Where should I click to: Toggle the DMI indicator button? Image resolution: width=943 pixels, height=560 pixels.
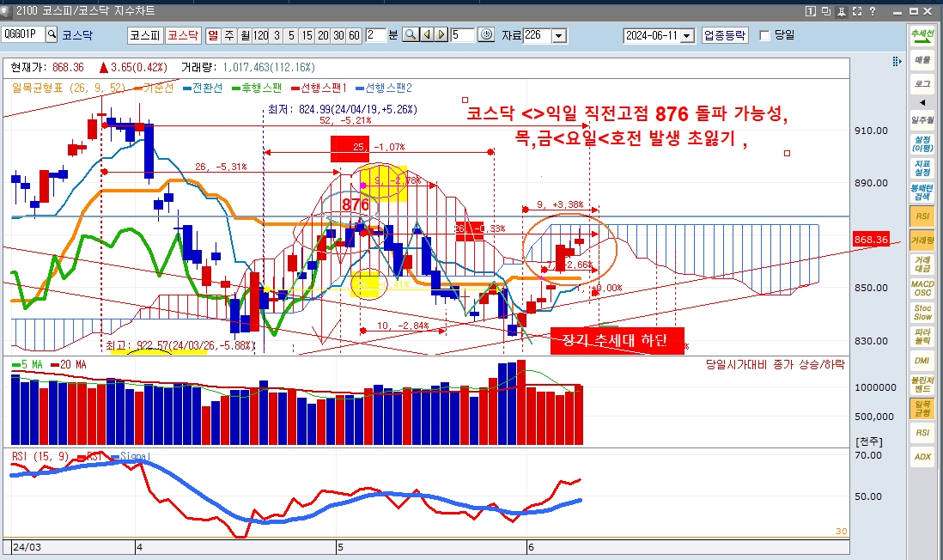(922, 360)
